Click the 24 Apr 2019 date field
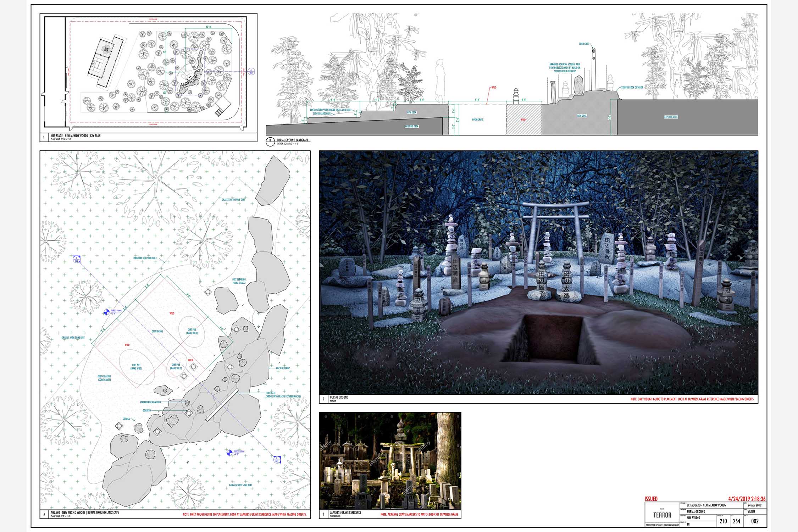The image size is (798, 532). [x=754, y=505]
